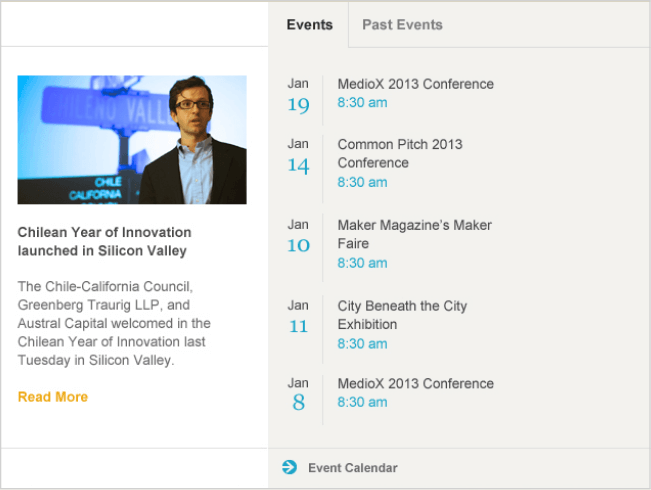Click the Jan 8 date marker

tap(298, 395)
